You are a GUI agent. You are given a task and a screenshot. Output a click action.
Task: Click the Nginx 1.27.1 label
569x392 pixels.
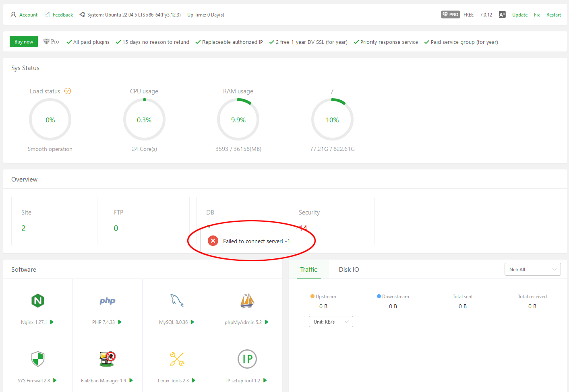[34, 322]
